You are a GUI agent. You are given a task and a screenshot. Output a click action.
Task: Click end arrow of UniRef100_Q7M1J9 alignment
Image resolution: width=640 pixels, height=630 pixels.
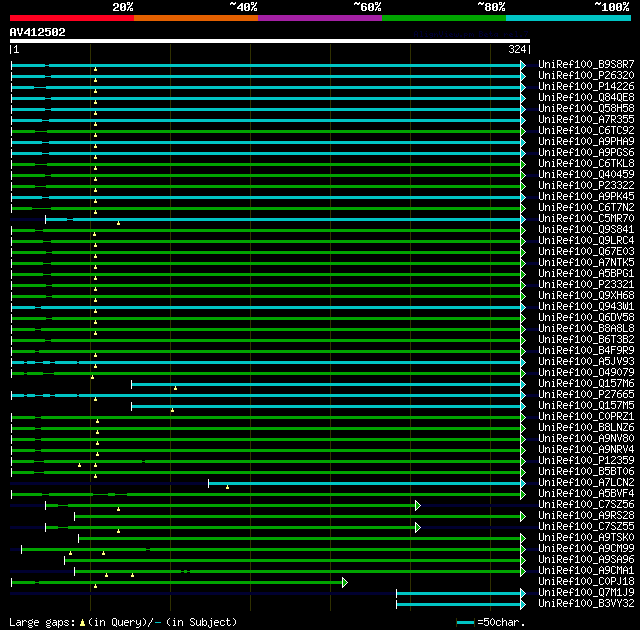(x=523, y=593)
